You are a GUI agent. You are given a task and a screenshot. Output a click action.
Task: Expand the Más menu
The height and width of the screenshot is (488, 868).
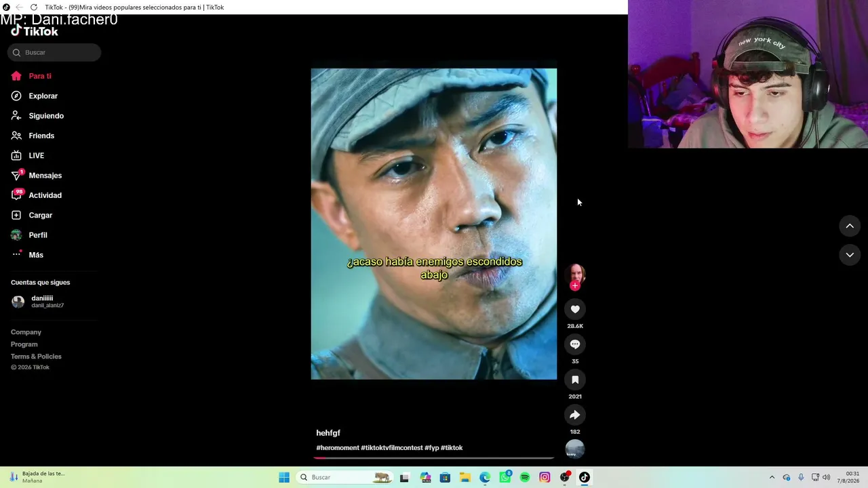tap(27, 255)
